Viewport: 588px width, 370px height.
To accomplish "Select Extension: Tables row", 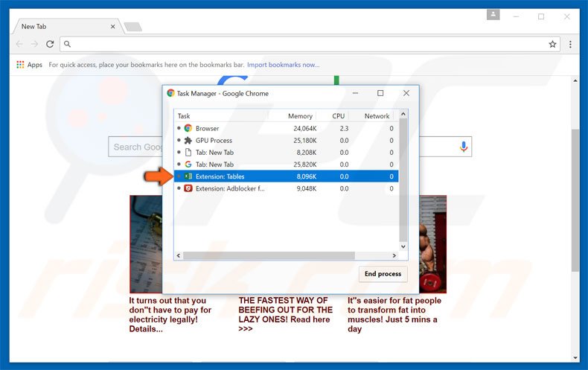I will [x=286, y=176].
